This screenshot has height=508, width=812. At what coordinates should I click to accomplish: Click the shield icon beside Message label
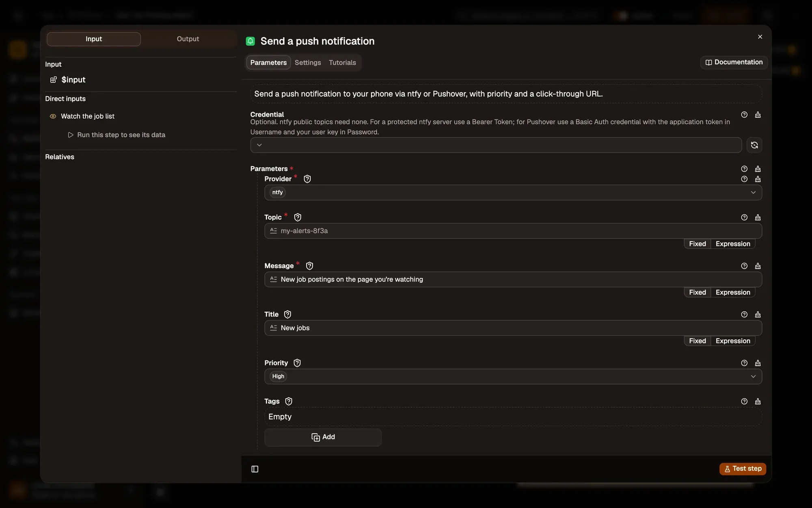click(309, 266)
